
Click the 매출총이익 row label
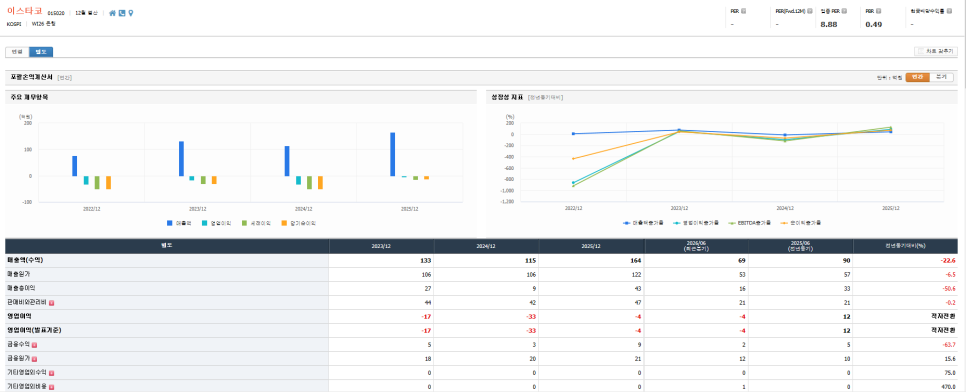pos(22,288)
